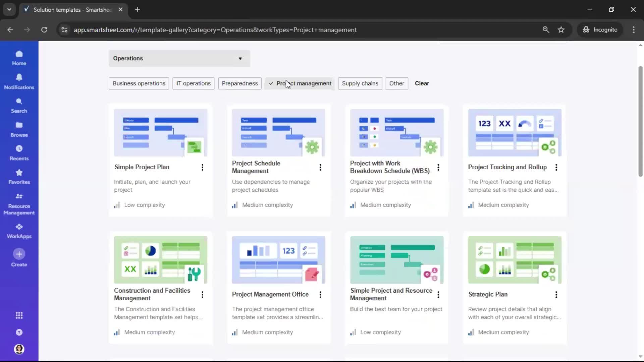Open options menu on Simple Project Plan card

[x=203, y=167]
